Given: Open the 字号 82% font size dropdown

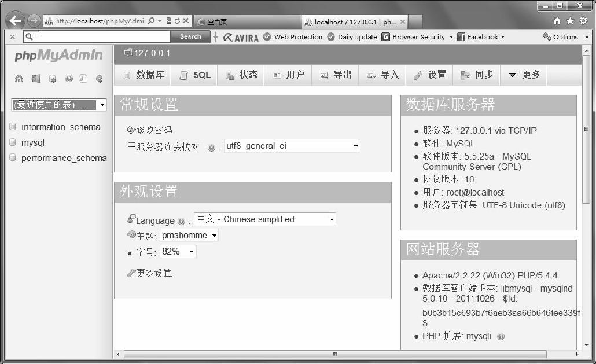Looking at the screenshot, I should pyautogui.click(x=178, y=252).
